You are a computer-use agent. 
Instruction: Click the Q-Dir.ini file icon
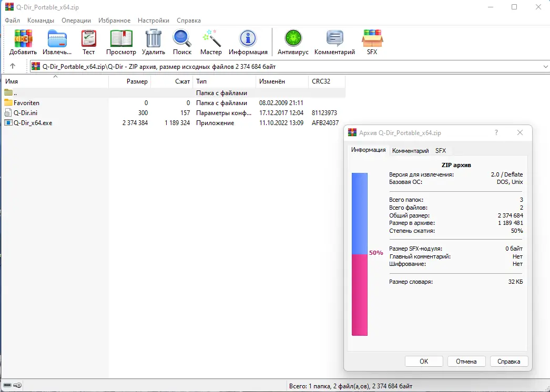click(x=8, y=113)
